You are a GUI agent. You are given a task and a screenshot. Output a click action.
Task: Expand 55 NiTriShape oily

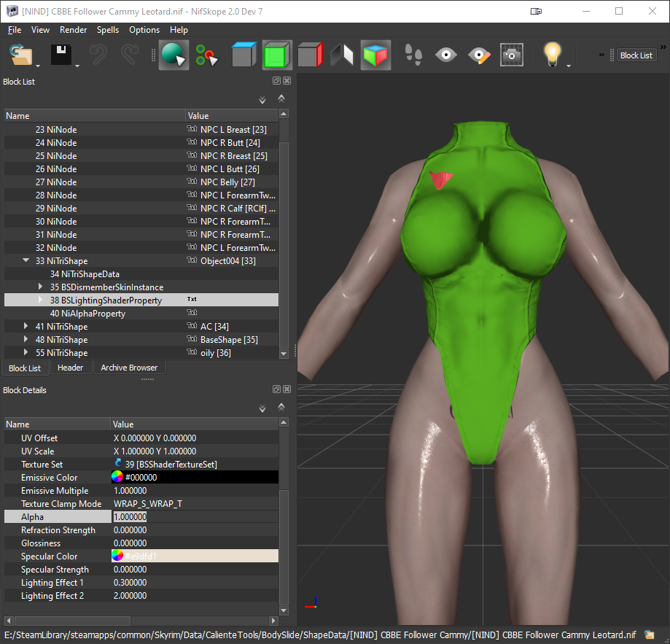point(26,352)
